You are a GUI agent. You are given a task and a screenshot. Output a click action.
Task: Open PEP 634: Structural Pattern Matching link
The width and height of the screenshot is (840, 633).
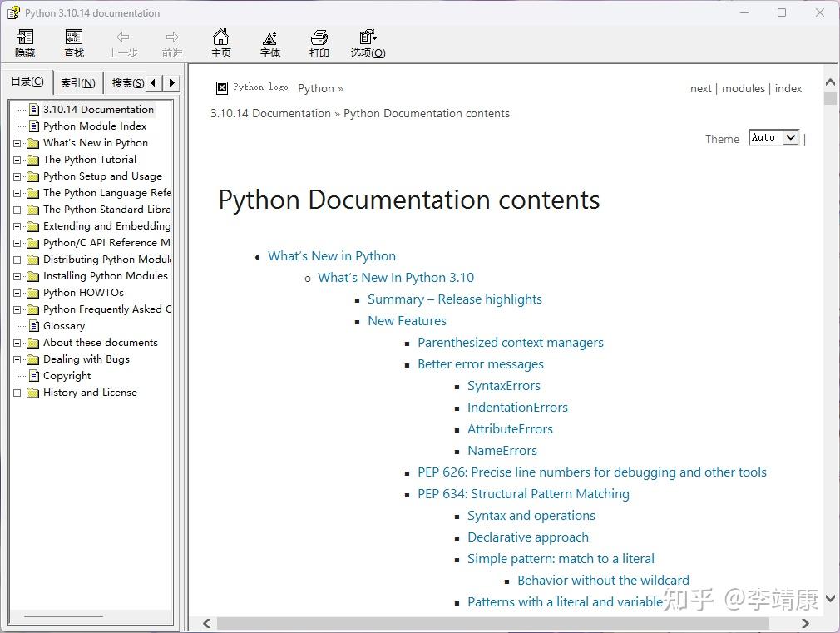(523, 493)
